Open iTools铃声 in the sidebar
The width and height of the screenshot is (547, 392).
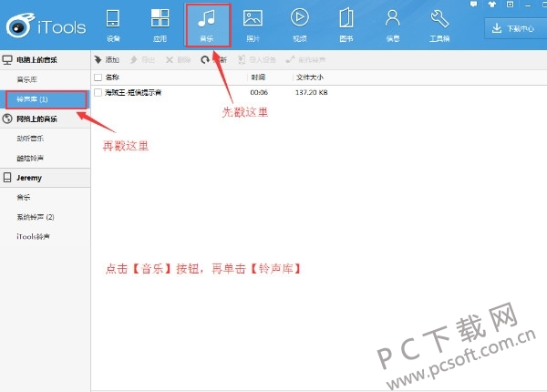click(34, 237)
